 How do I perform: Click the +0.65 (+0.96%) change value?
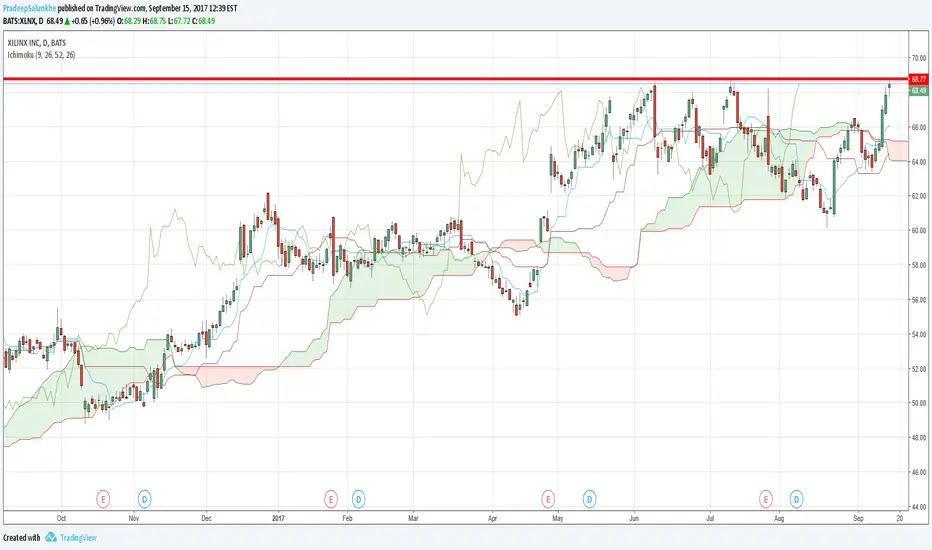(x=92, y=21)
